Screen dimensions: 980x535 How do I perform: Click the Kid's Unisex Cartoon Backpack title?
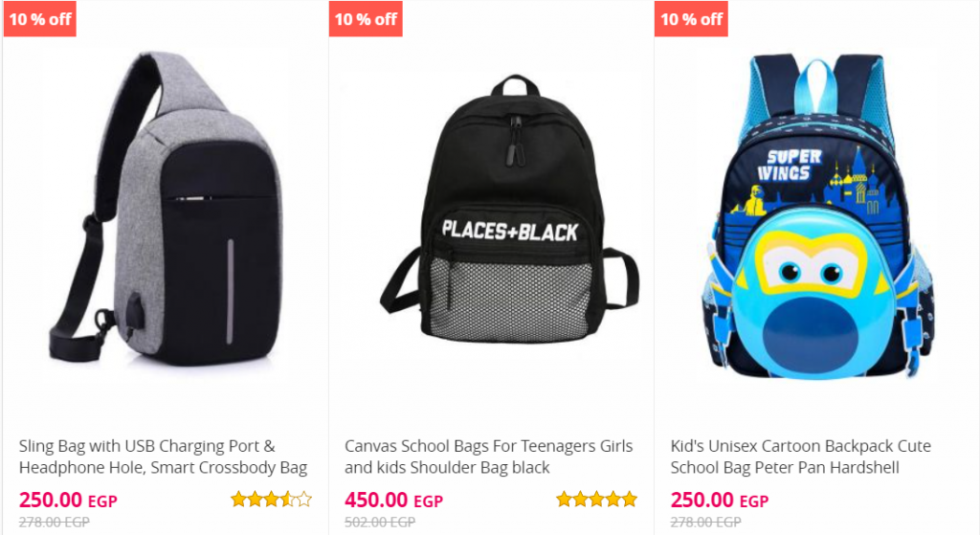[801, 457]
